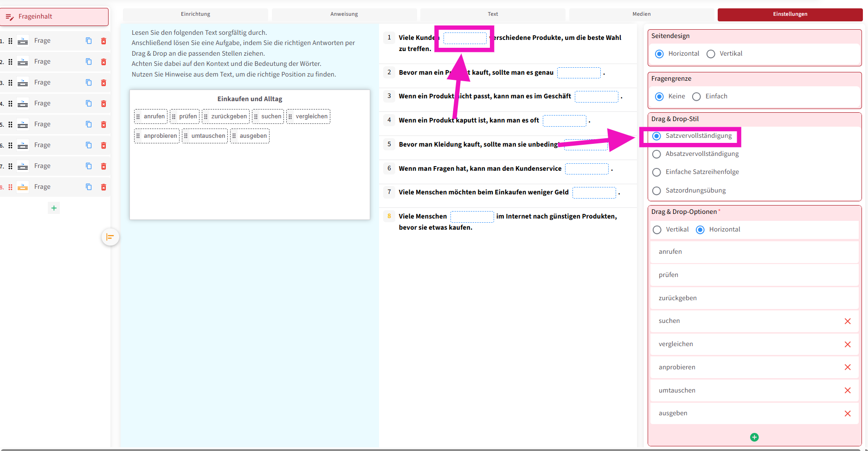Add a new drag & drop option
The width and height of the screenshot is (868, 451).
coord(754,437)
